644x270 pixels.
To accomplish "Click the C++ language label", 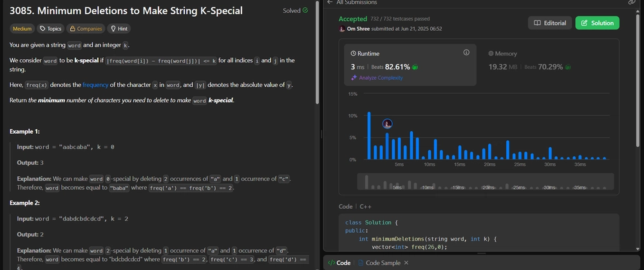I will point(366,206).
